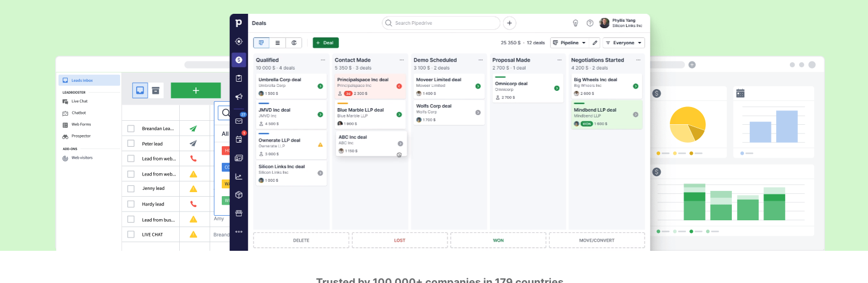Click red overdue icon on Principalspace Inc deal
This screenshot has width=868, height=283.
pyautogui.click(x=399, y=86)
